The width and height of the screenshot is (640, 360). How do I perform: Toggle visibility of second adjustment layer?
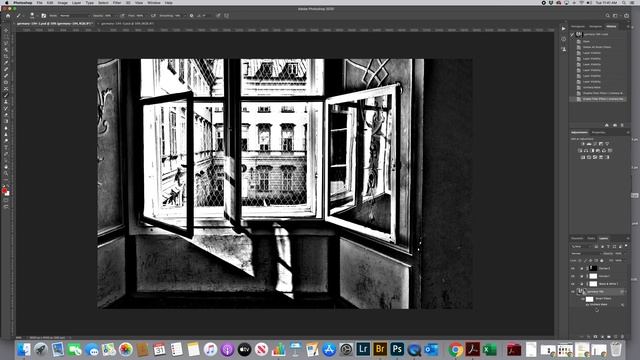[x=573, y=276]
